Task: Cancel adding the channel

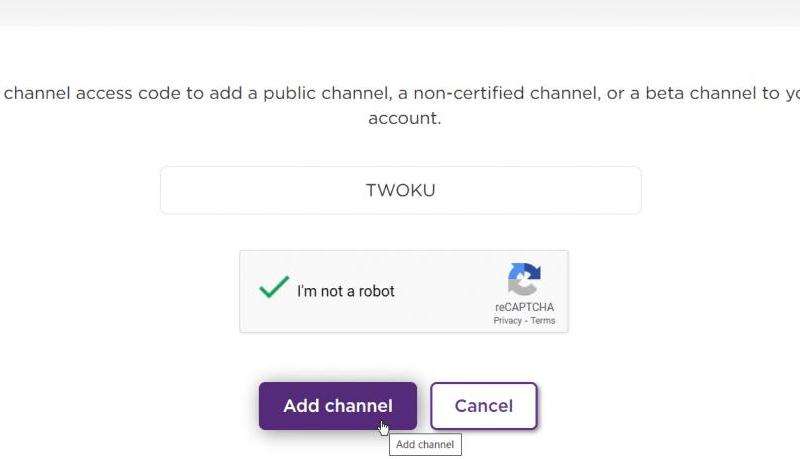Action: (484, 406)
